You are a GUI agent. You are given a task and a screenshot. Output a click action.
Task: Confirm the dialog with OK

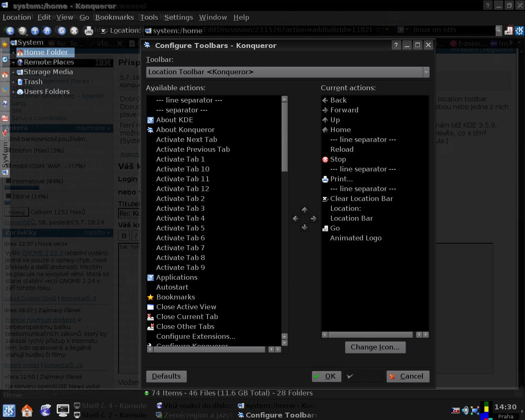pos(326,376)
